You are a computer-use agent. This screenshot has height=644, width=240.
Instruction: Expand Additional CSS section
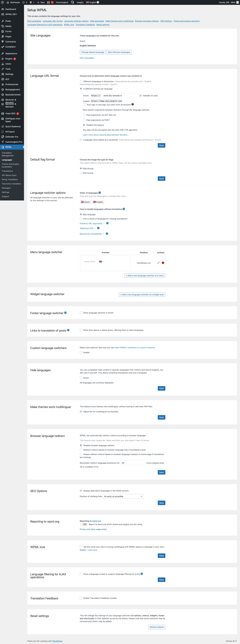point(88,228)
